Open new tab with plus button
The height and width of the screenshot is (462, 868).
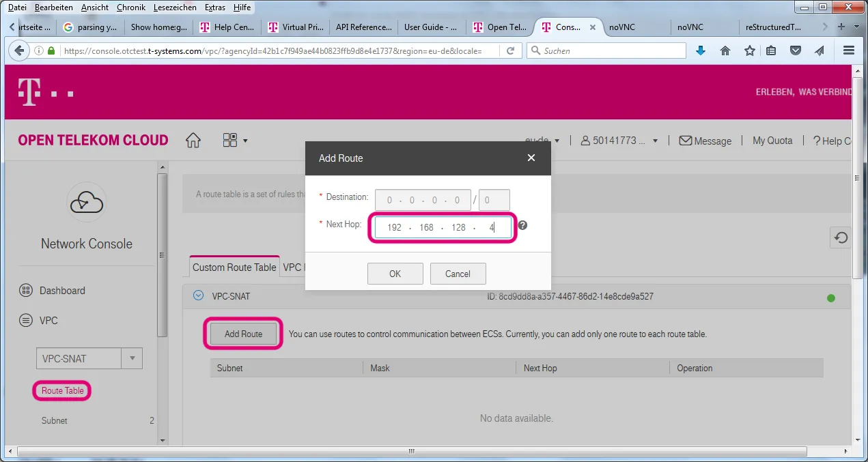click(841, 27)
